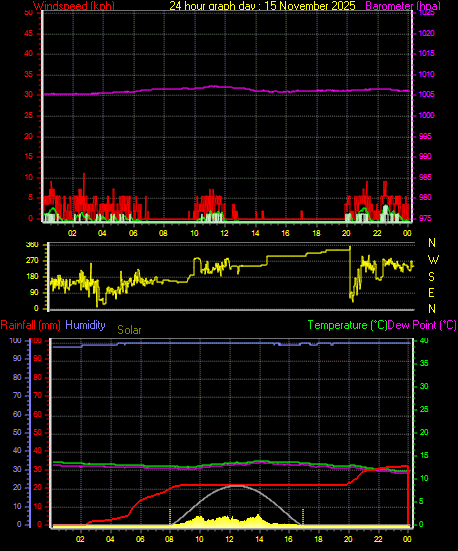Click hour 06 under the rainfall chart
Image resolution: width=458 pixels, height=551 pixels.
[x=140, y=539]
